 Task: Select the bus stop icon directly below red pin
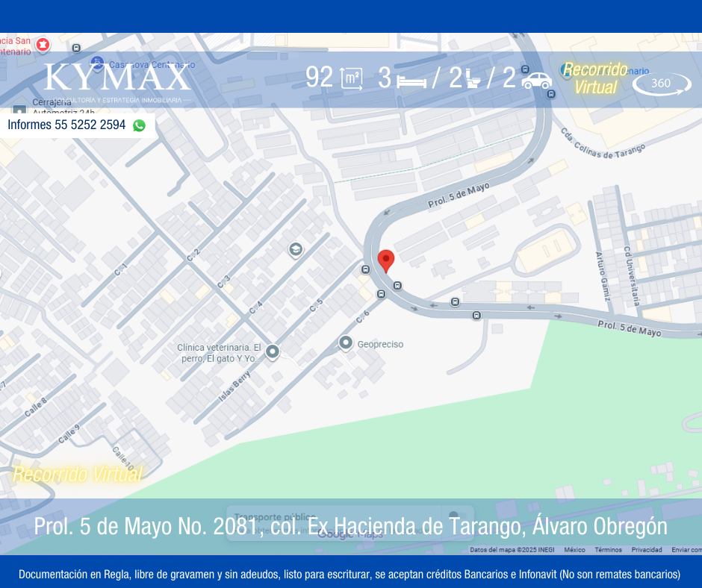pyautogui.click(x=397, y=286)
